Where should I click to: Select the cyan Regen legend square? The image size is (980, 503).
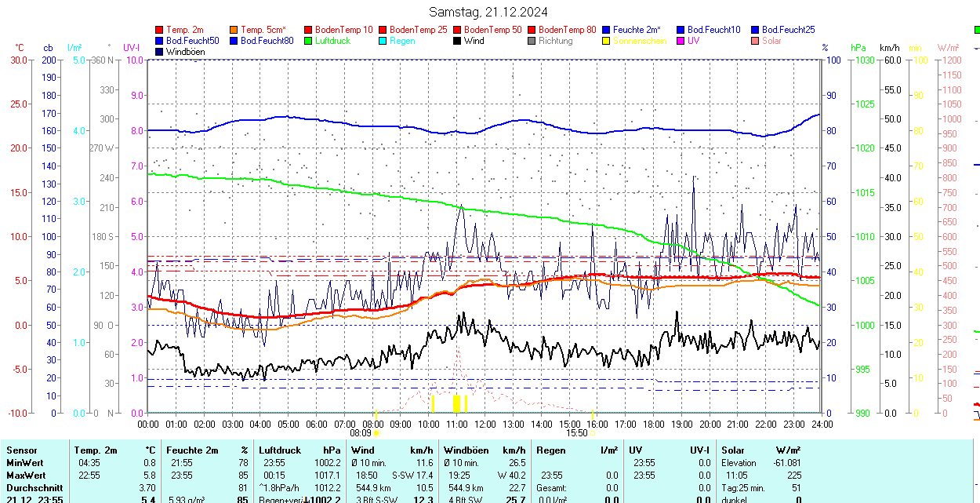click(x=383, y=41)
